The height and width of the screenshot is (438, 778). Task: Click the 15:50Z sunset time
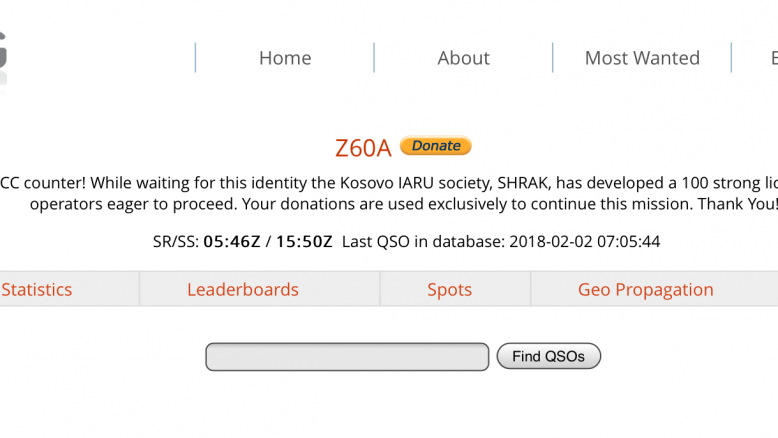click(304, 242)
